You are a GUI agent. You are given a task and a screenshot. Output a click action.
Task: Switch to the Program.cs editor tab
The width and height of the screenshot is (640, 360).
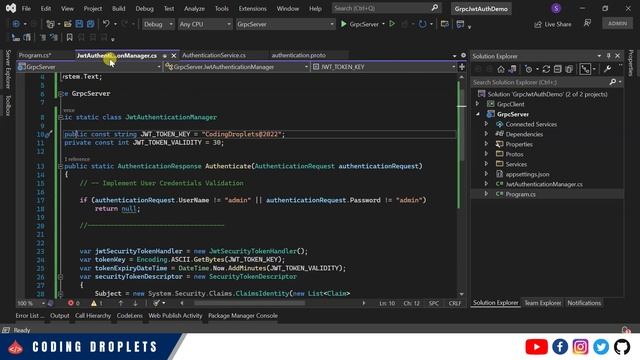[35, 55]
